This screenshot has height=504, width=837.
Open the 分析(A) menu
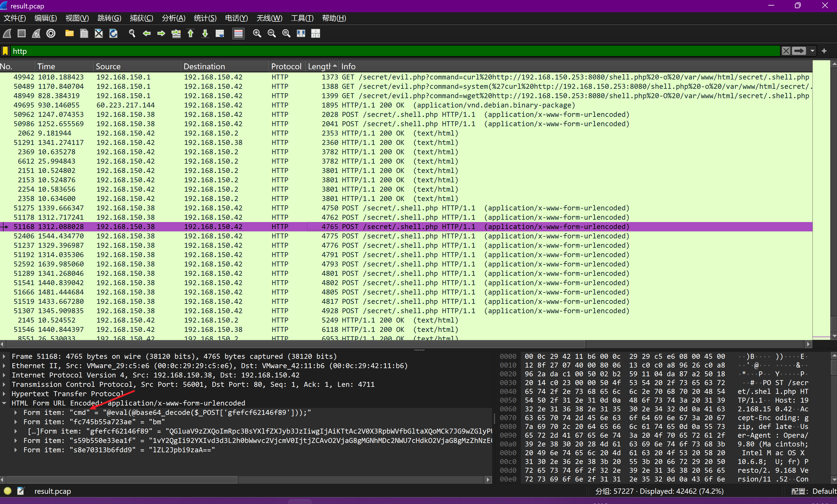click(x=173, y=18)
